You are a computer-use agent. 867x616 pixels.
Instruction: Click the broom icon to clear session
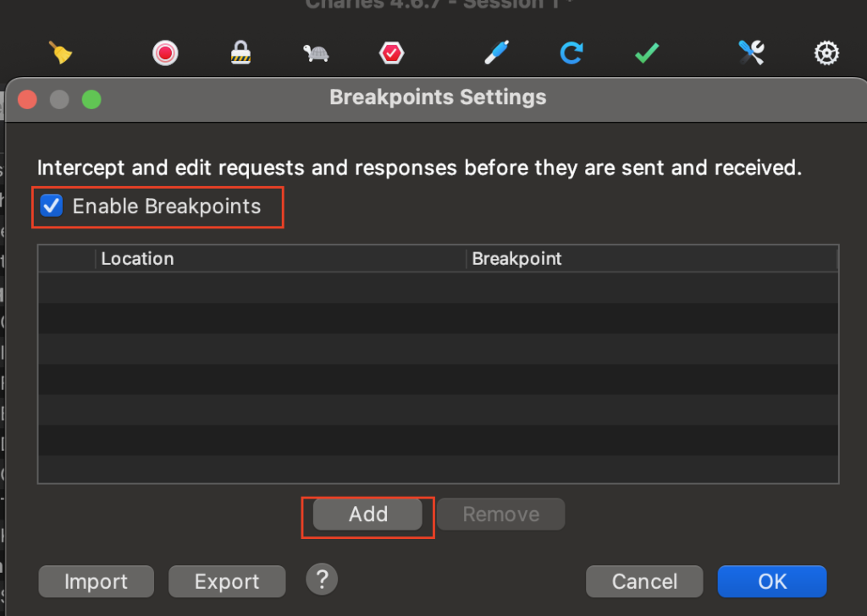[61, 53]
